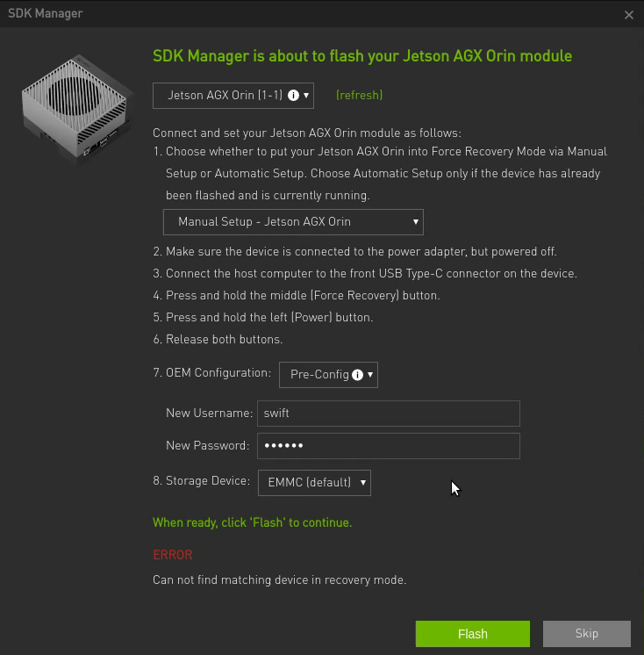Click the New Password input field
The image size is (644, 655).
point(389,446)
